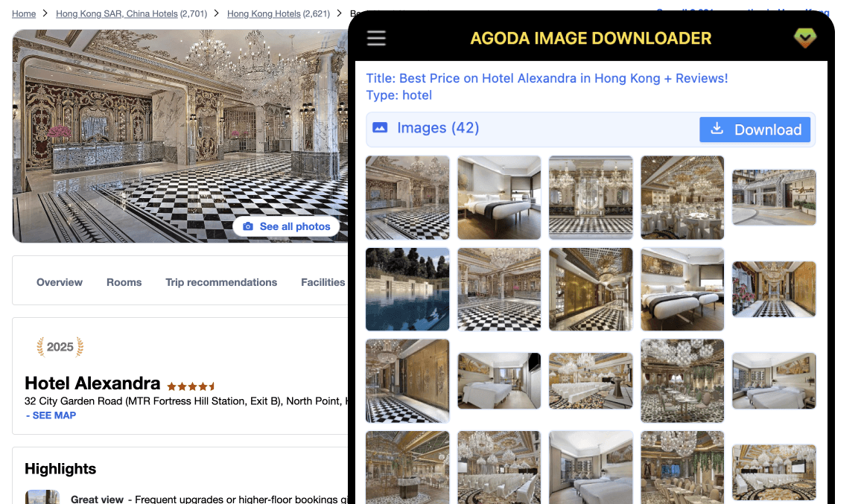Click the diamond logo icon in downloader header
Viewport: 864px width, 504px height.
click(x=805, y=37)
